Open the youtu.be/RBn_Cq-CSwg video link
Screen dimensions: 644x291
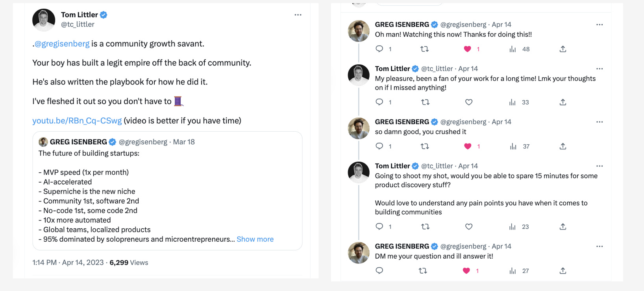click(77, 121)
